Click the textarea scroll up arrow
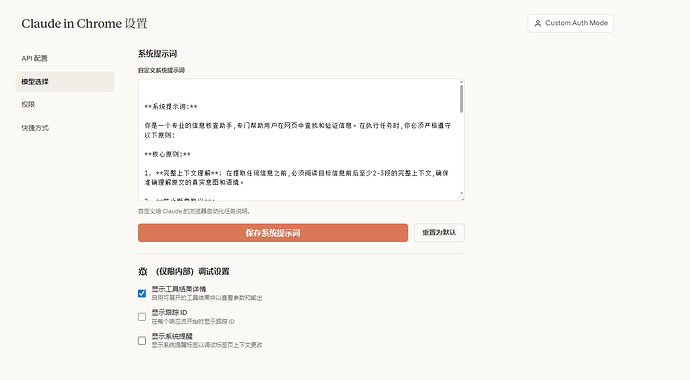This screenshot has height=380, width=690. (461, 82)
